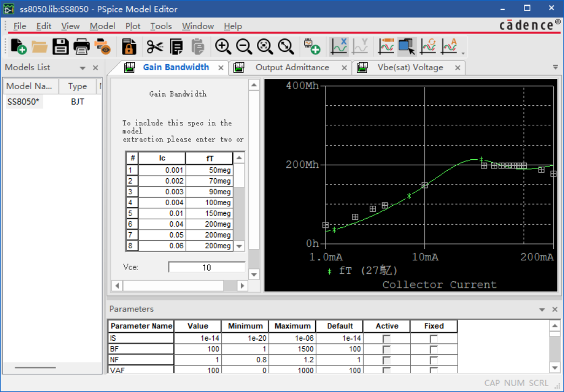Click the new model chip icon
The image size is (564, 392).
coord(312,46)
